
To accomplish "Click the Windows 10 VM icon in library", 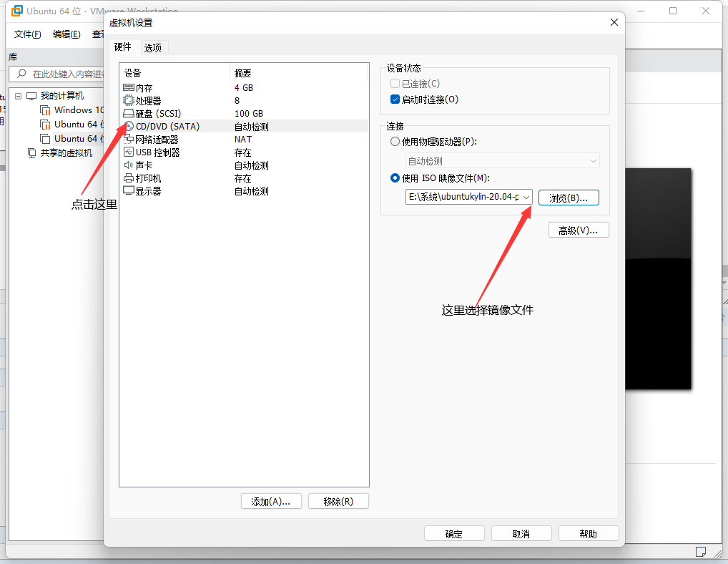I will pos(46,110).
